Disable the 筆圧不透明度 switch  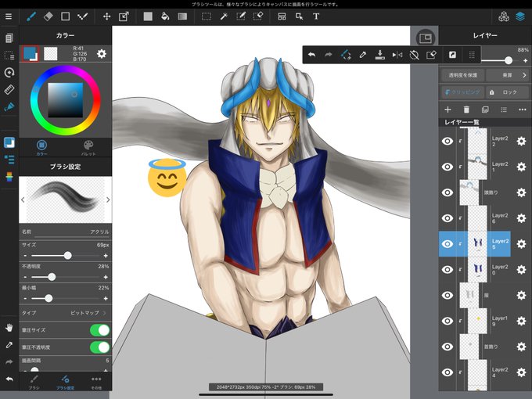click(x=100, y=347)
